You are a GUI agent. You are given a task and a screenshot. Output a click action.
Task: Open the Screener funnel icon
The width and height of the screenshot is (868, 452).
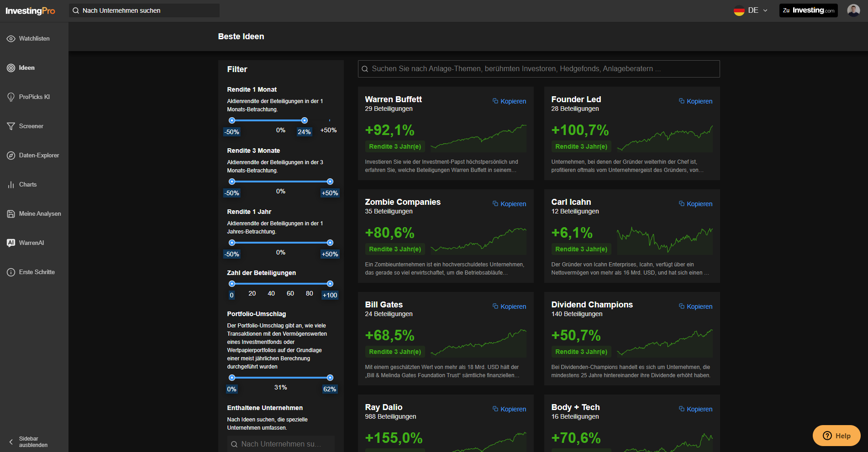point(11,126)
